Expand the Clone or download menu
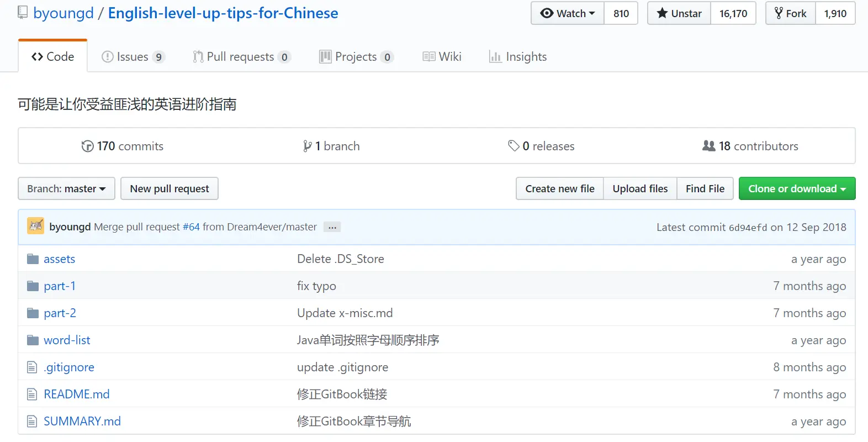Viewport: 868px width, 442px height. tap(797, 188)
